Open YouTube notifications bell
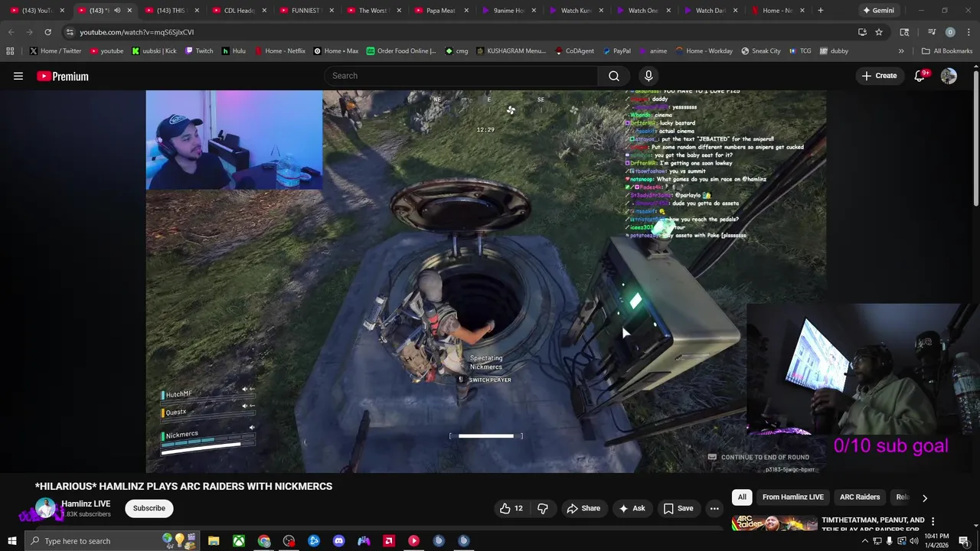 click(920, 76)
